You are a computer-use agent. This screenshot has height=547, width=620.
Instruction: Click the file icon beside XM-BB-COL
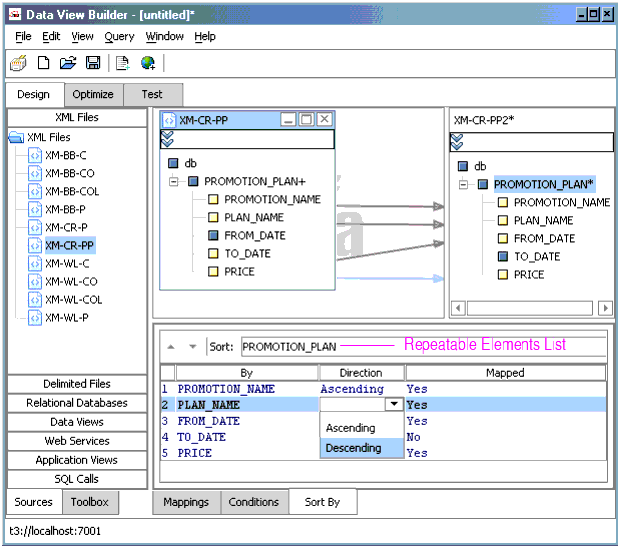35,191
